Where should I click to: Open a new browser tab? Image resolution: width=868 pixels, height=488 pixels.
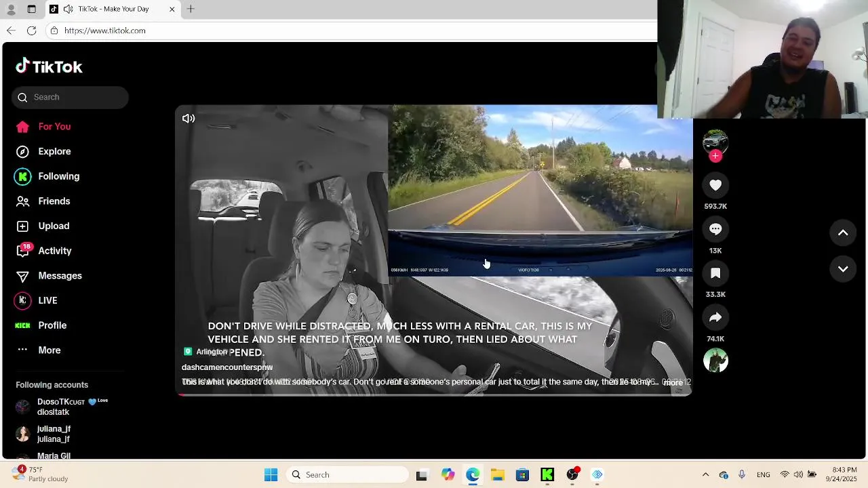191,9
